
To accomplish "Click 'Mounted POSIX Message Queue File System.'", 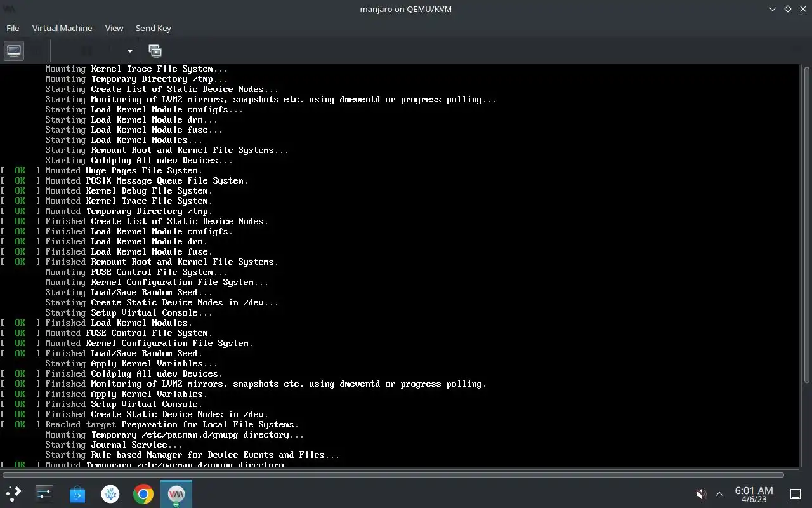I will tap(147, 180).
